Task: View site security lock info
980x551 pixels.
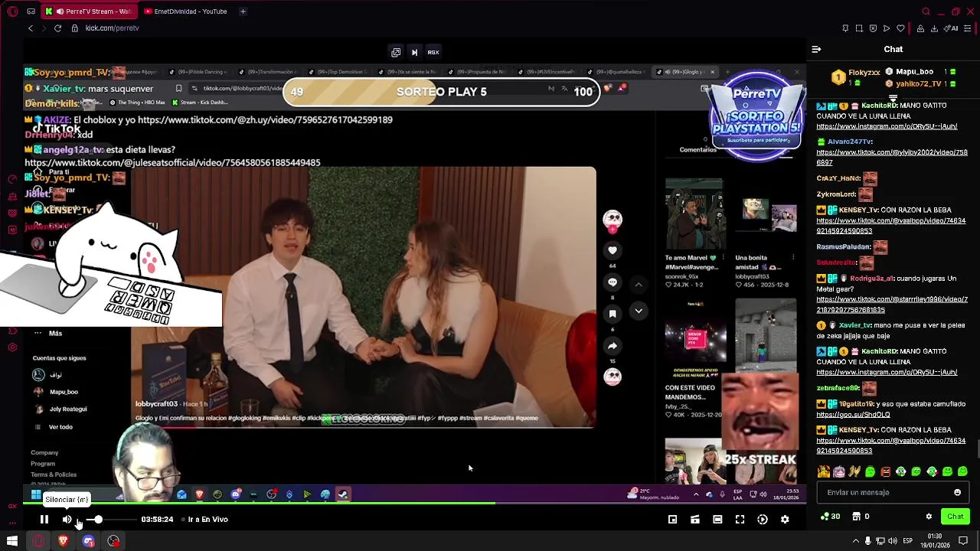Action: [x=75, y=28]
